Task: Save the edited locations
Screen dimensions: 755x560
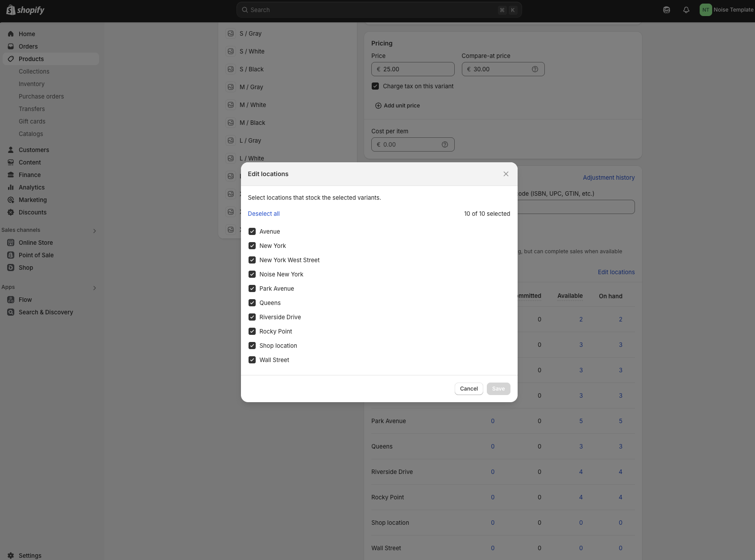Action: [x=498, y=388]
